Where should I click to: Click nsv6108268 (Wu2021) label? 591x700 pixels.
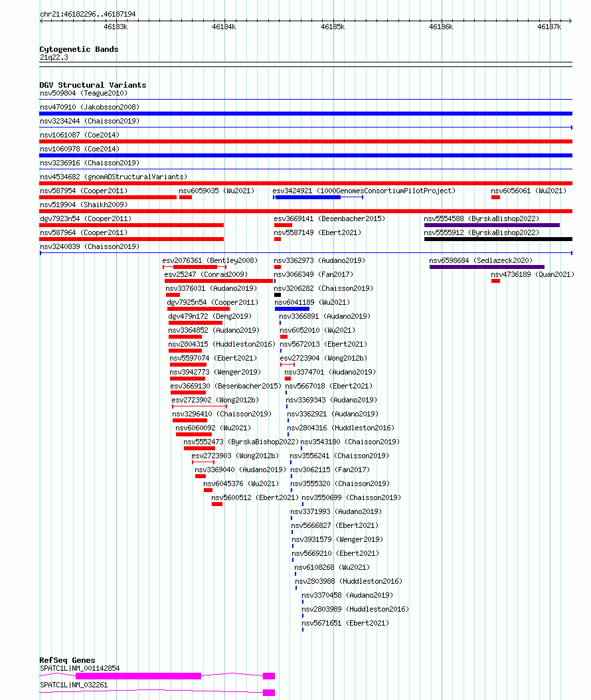[333, 567]
